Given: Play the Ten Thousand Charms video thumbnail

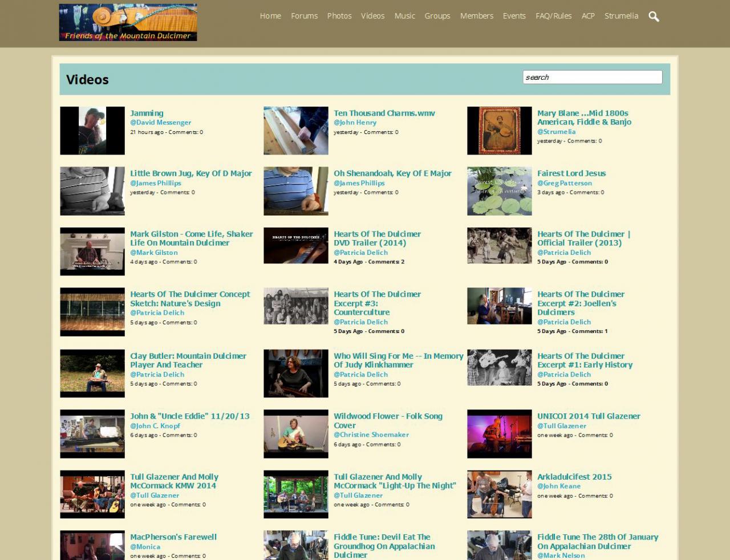Looking at the screenshot, I should (295, 131).
